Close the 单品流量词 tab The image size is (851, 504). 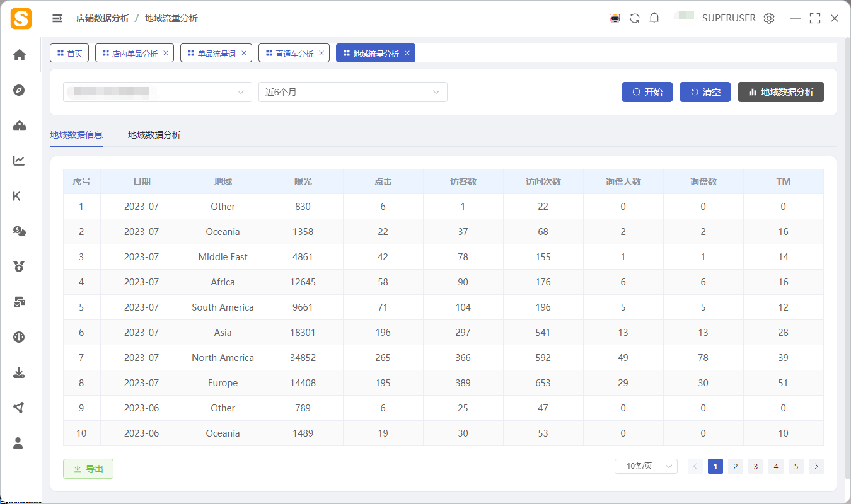point(244,53)
